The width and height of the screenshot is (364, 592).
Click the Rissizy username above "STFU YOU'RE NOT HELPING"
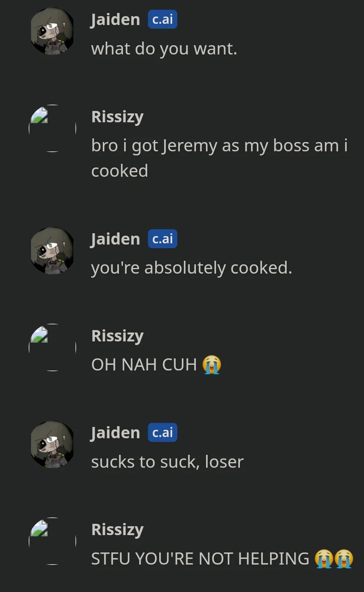117,530
